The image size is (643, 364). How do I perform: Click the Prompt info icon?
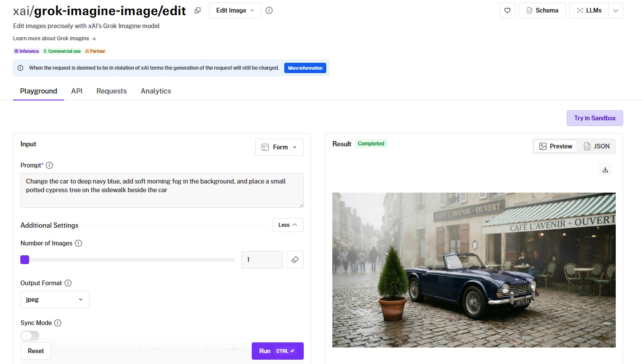[49, 165]
